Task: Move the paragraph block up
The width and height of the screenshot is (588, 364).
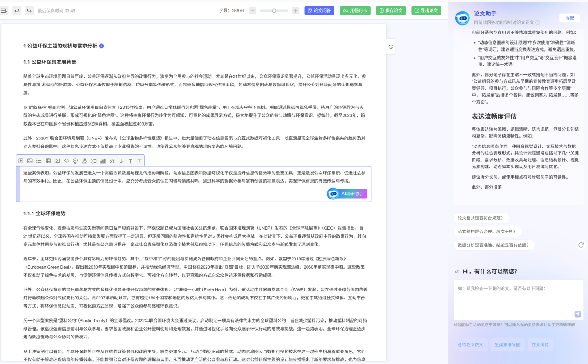Action: click(x=130, y=161)
